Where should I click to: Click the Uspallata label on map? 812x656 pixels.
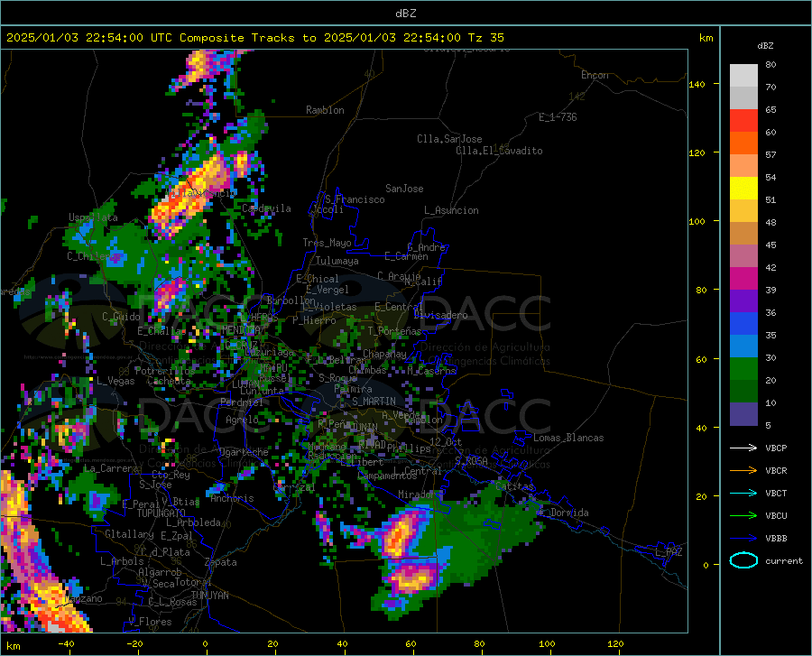click(x=93, y=217)
